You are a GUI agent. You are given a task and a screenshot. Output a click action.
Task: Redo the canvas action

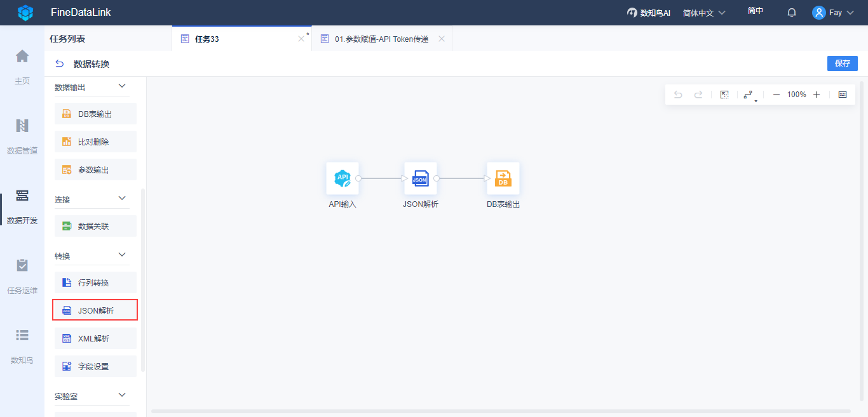coord(698,95)
